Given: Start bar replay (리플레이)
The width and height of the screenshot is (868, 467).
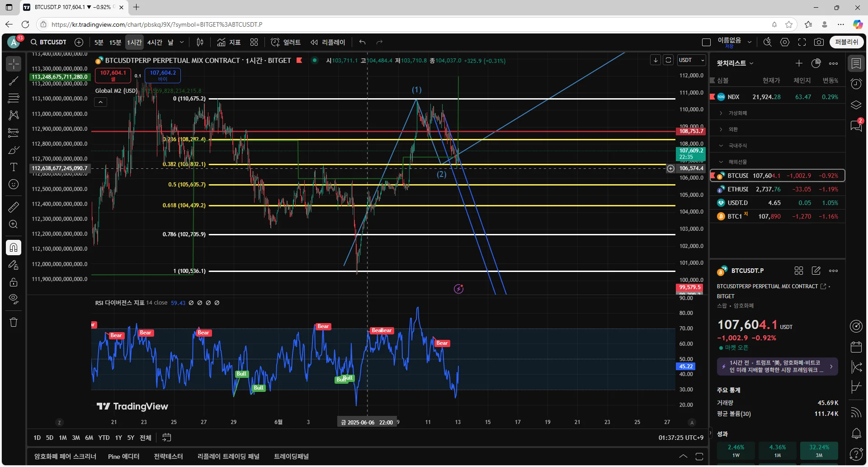Looking at the screenshot, I should [328, 42].
